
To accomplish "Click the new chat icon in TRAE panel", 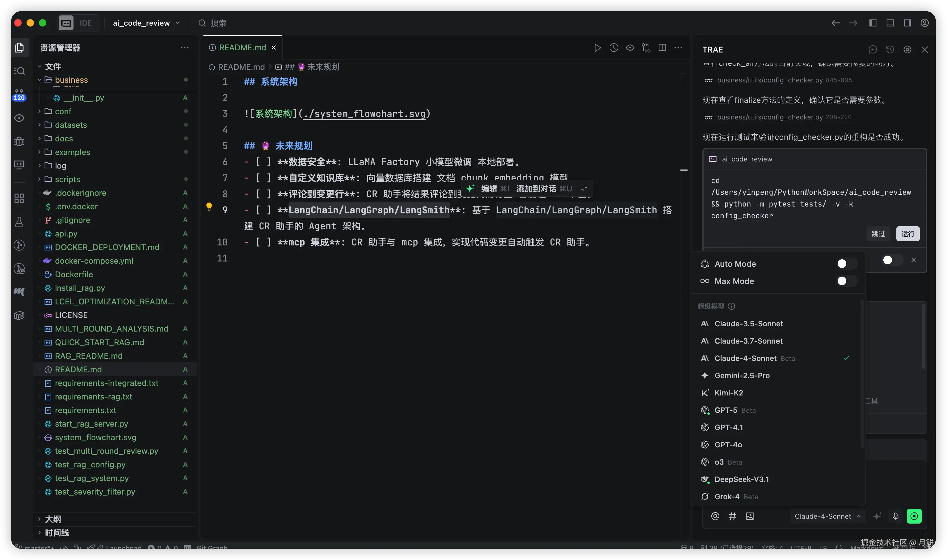I will point(873,50).
